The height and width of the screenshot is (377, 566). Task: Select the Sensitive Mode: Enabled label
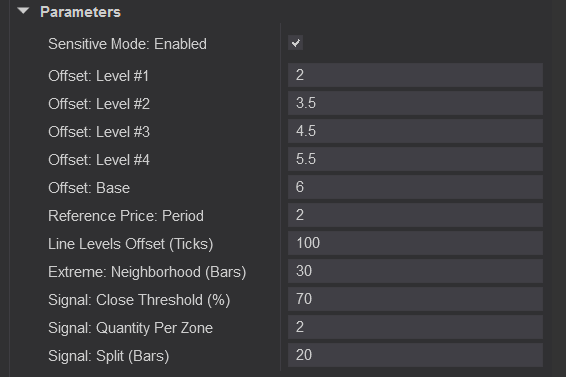pos(127,44)
